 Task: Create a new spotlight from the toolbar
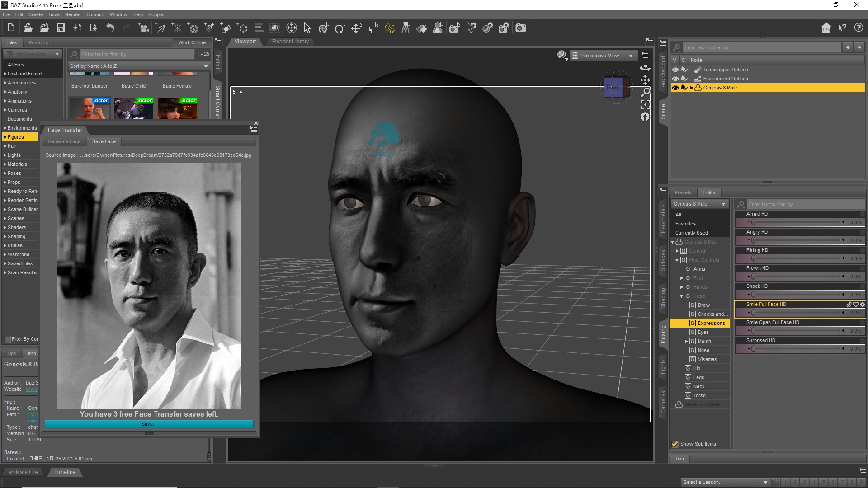209,28
